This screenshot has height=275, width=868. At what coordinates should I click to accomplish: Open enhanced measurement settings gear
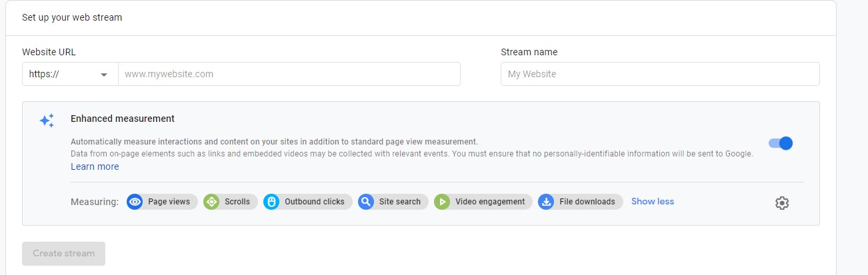point(782,203)
